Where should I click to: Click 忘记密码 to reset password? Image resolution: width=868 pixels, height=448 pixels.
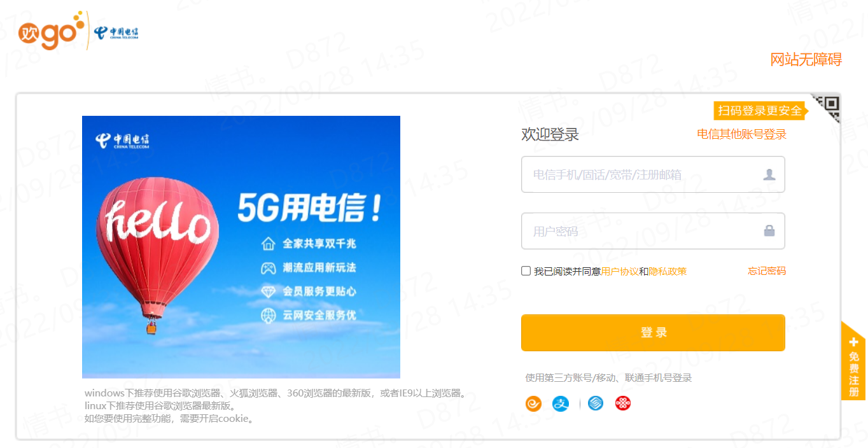pos(767,271)
